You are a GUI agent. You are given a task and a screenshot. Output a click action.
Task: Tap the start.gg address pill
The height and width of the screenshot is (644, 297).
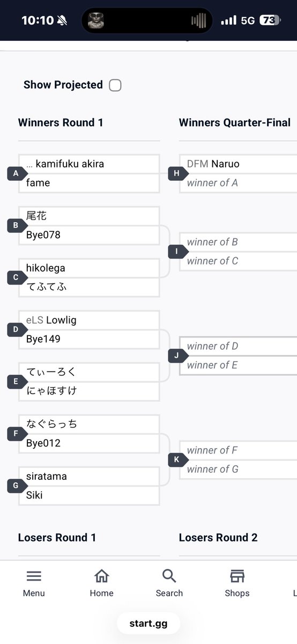148,624
